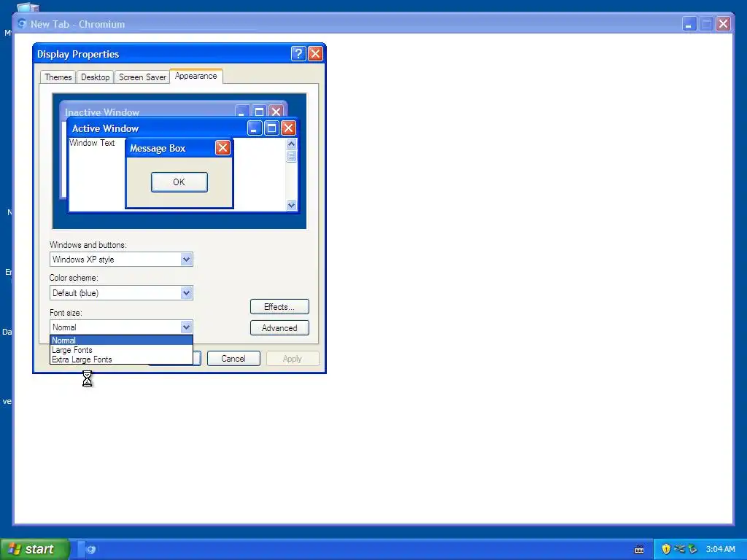Choose Large Fonts in the font size list
This screenshot has height=560, width=747.
click(121, 350)
